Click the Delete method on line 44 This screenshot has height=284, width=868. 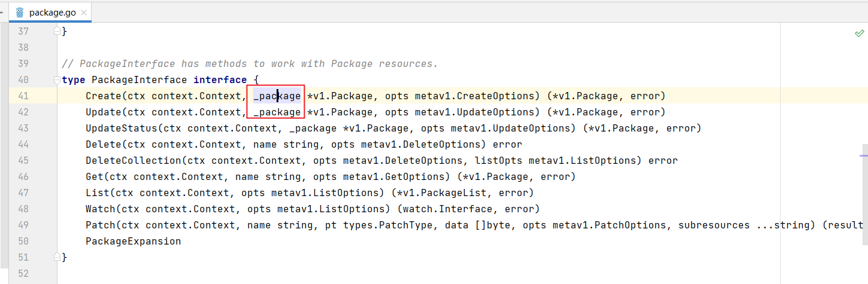104,144
